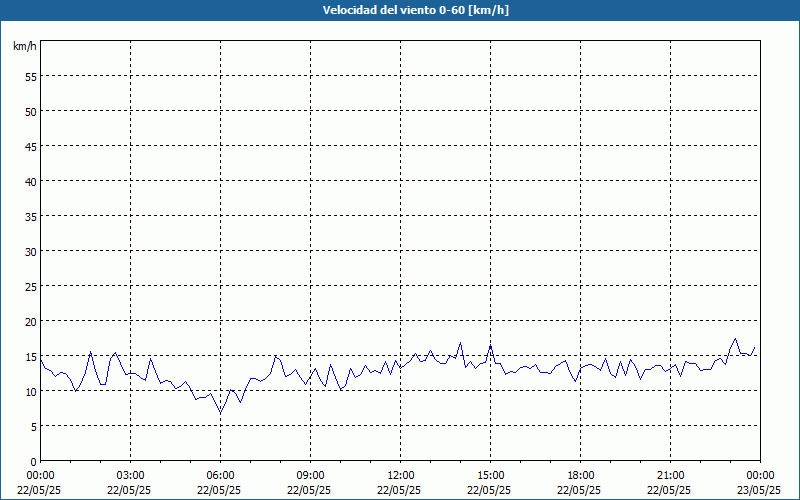Click the 09:00 time axis label
Image resolution: width=800 pixels, height=500 pixels.
tap(310, 474)
